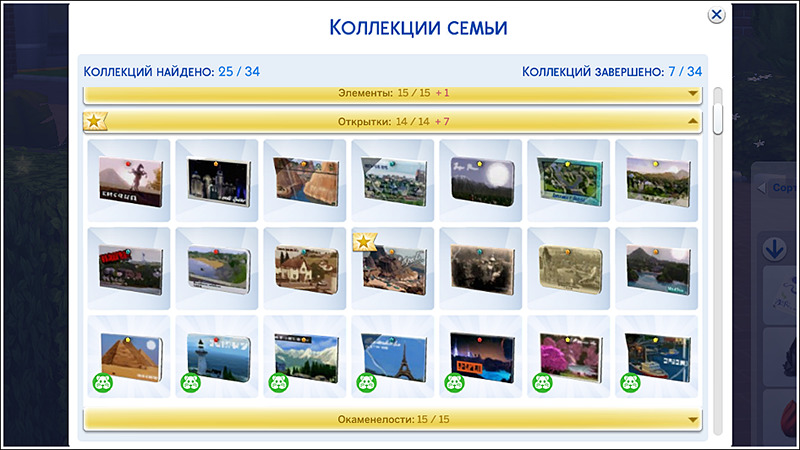Select the lighthouse postcard

[217, 356]
